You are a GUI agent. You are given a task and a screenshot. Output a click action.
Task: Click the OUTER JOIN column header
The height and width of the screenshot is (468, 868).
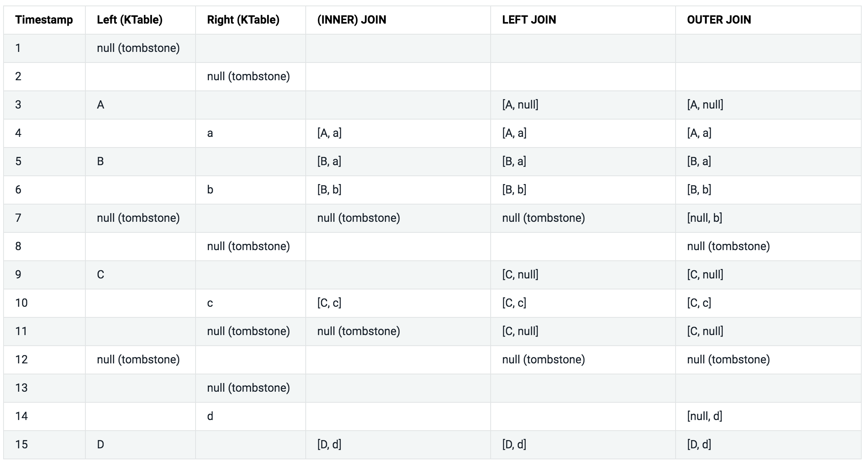click(x=719, y=20)
